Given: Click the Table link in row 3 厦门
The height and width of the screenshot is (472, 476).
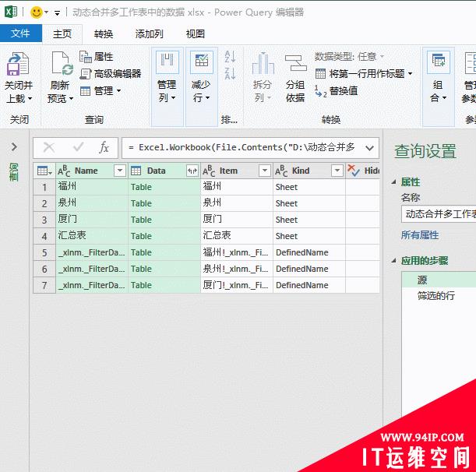Looking at the screenshot, I should point(141,220).
